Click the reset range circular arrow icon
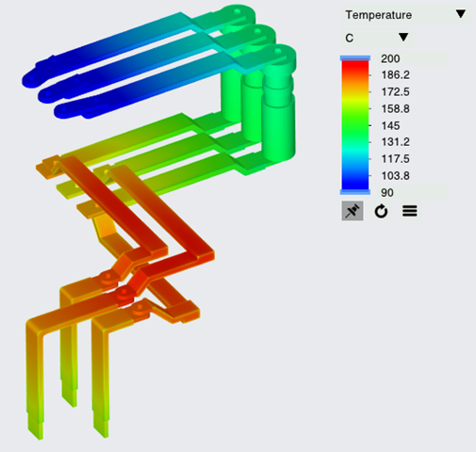Image resolution: width=476 pixels, height=452 pixels. [x=381, y=211]
